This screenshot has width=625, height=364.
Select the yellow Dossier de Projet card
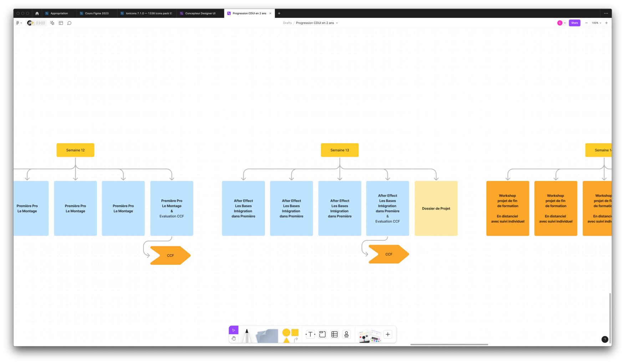436,209
